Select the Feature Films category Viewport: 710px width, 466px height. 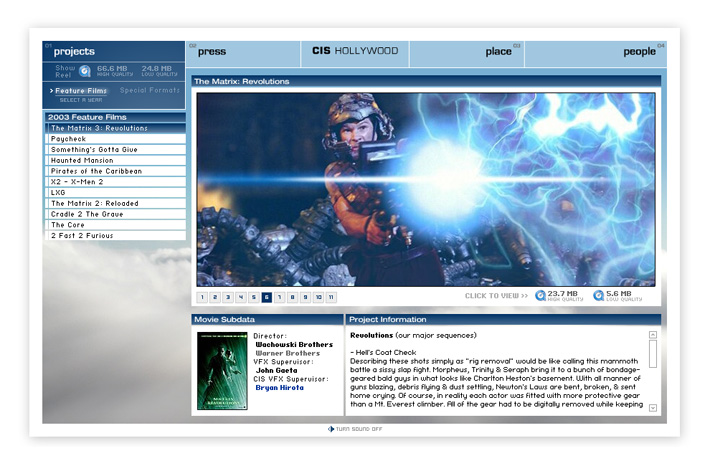pyautogui.click(x=81, y=91)
